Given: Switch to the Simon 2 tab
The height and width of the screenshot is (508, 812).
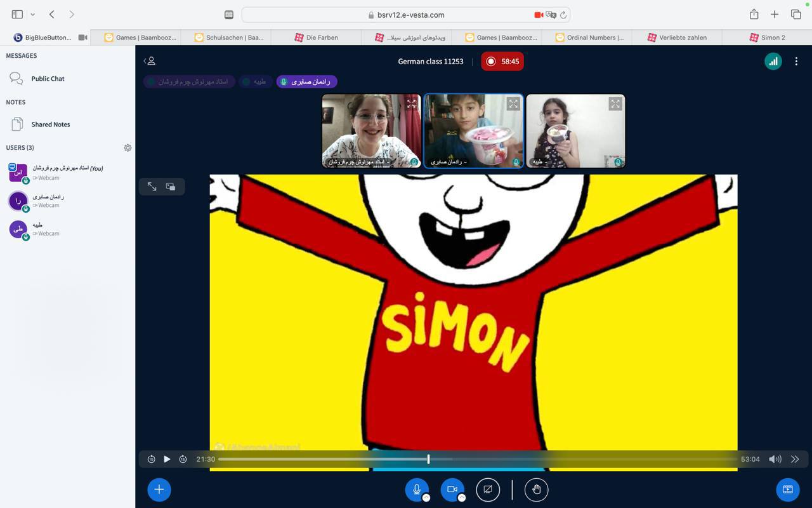Looking at the screenshot, I should (x=768, y=37).
